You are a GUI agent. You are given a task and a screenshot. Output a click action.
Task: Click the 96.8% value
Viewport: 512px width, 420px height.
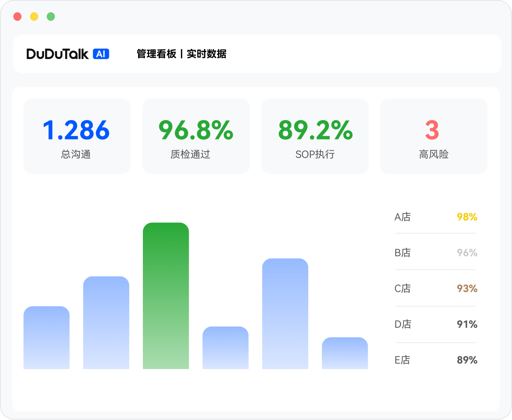coord(196,130)
